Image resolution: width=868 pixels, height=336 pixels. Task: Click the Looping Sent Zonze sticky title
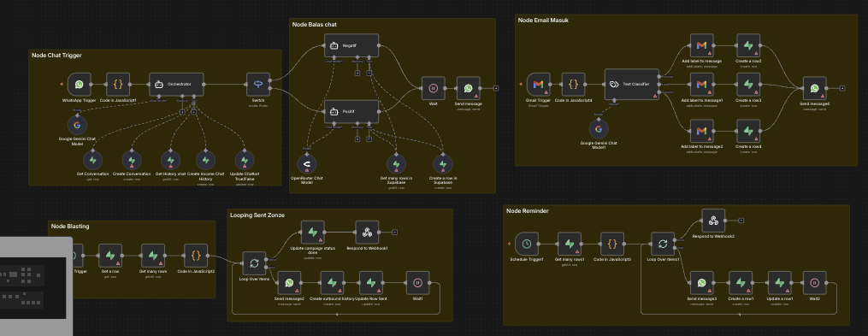[x=257, y=215]
